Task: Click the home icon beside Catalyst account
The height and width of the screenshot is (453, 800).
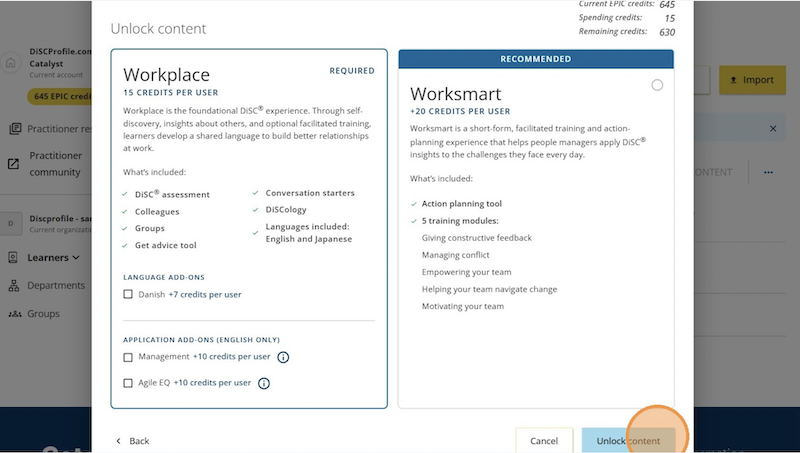Action: click(11, 63)
